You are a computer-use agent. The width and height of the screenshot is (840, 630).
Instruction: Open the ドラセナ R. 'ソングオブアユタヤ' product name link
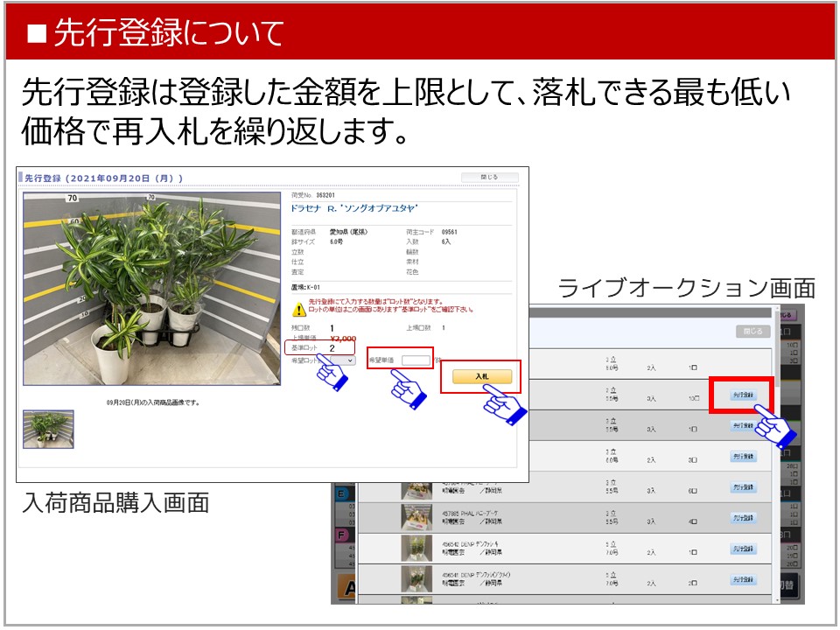coord(354,208)
